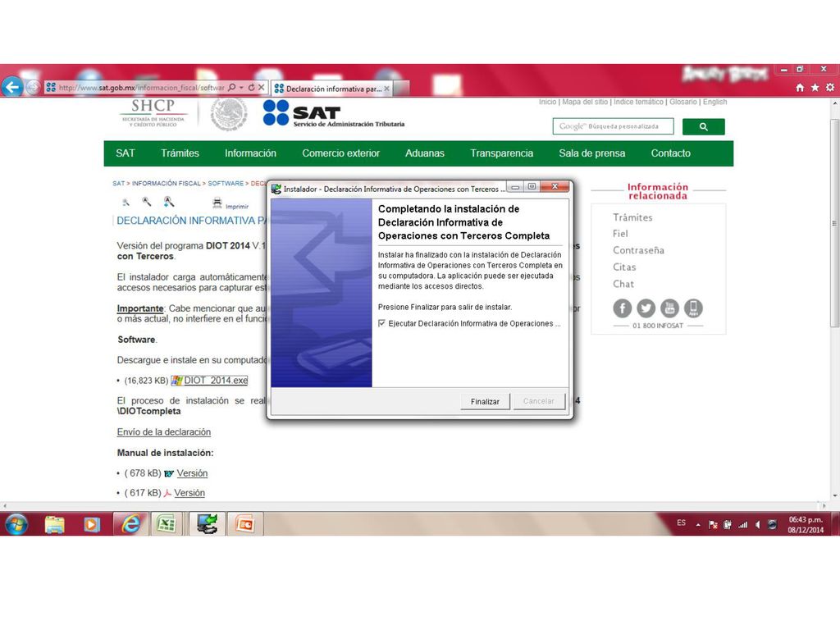
Task: Click Mapa del sitio link
Action: [585, 102]
